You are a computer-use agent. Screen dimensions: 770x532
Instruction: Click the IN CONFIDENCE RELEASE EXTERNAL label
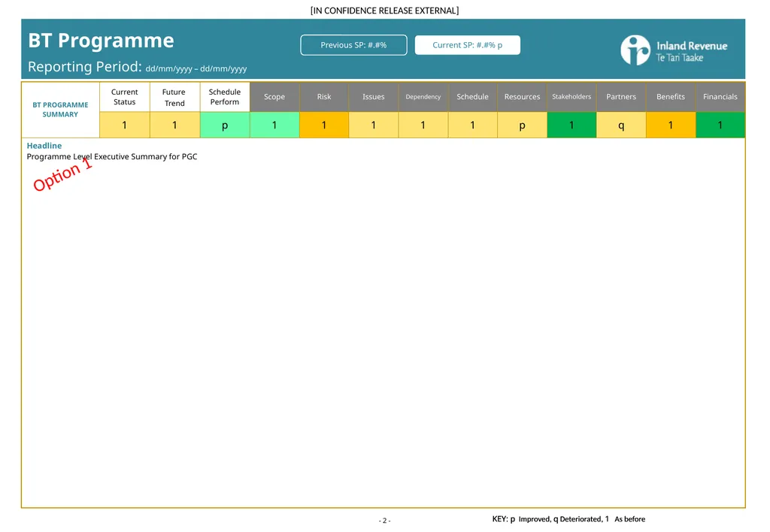click(x=384, y=11)
